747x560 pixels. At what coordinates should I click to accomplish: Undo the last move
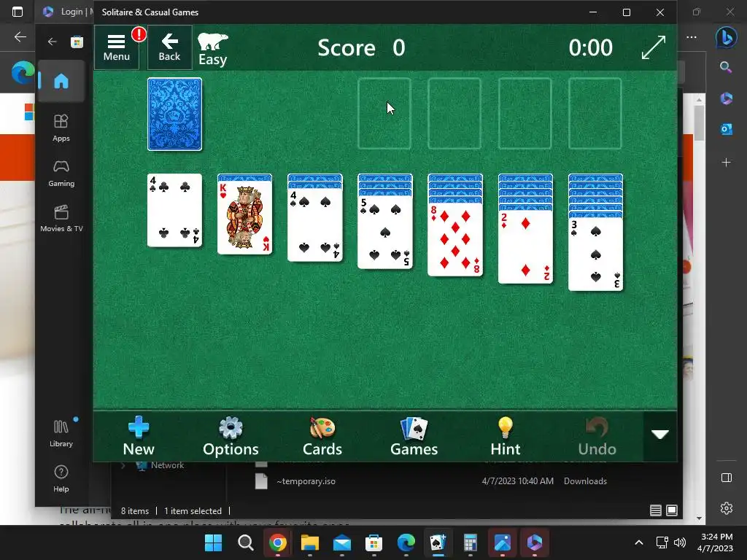click(597, 436)
